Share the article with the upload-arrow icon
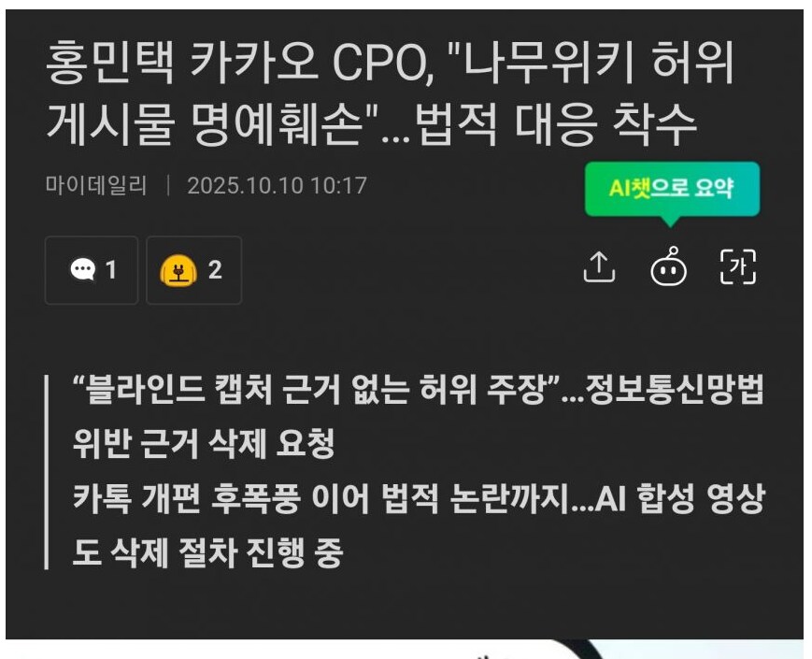This screenshot has height=659, width=812. pos(599,267)
